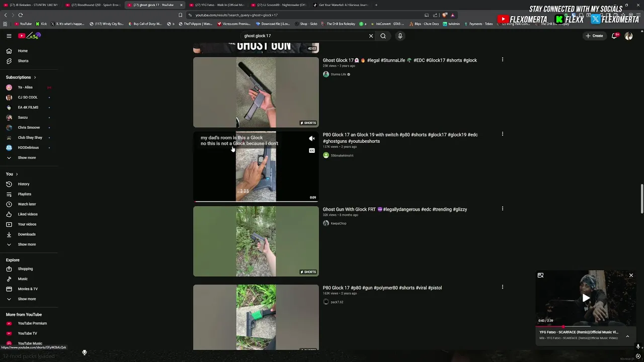This screenshot has height=362, width=644.
Task: Close the miniplayer
Action: point(631,276)
